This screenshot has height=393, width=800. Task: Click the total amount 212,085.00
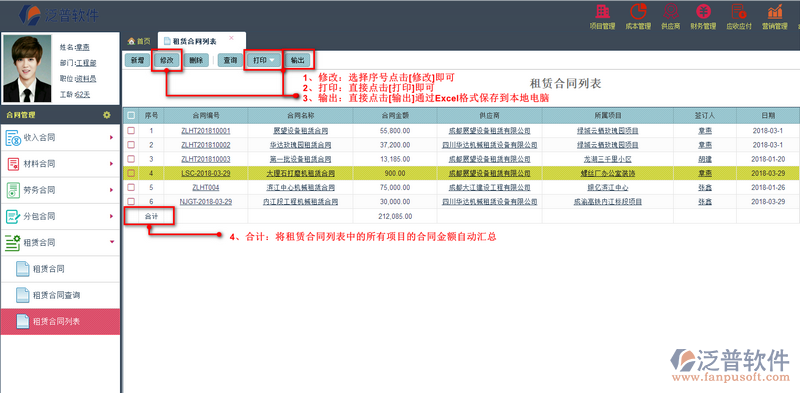[x=395, y=216]
